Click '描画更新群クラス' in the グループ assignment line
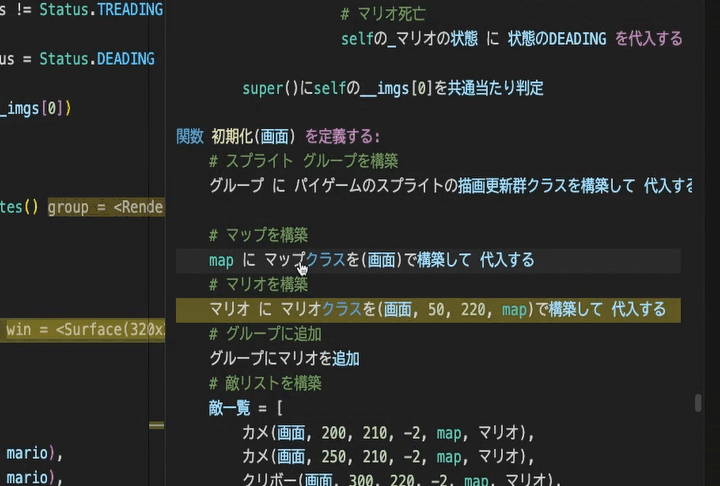 [x=512, y=186]
